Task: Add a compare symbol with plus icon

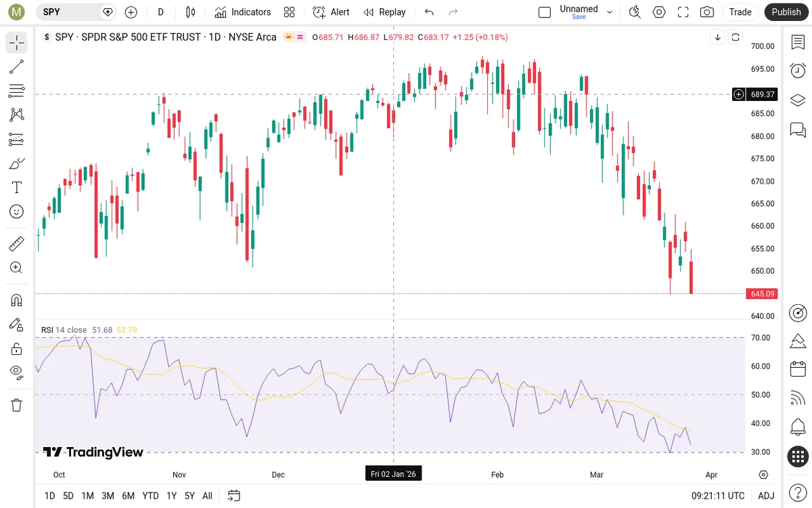Action: pyautogui.click(x=131, y=12)
